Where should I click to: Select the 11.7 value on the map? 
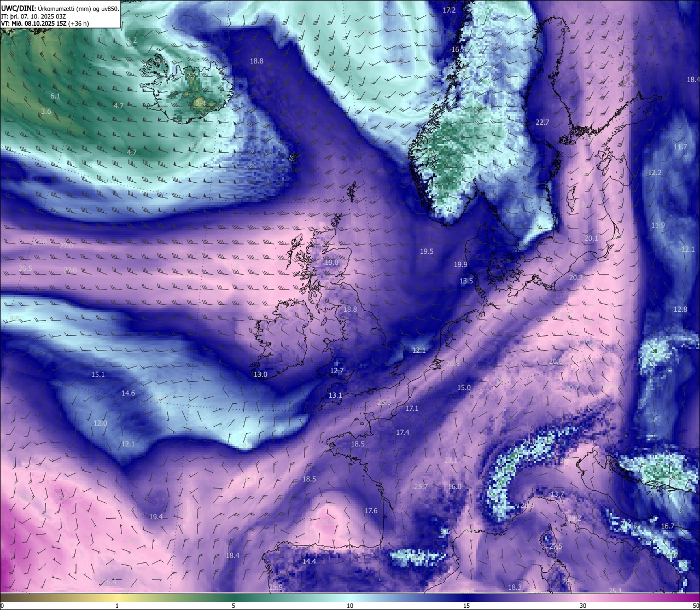680,147
